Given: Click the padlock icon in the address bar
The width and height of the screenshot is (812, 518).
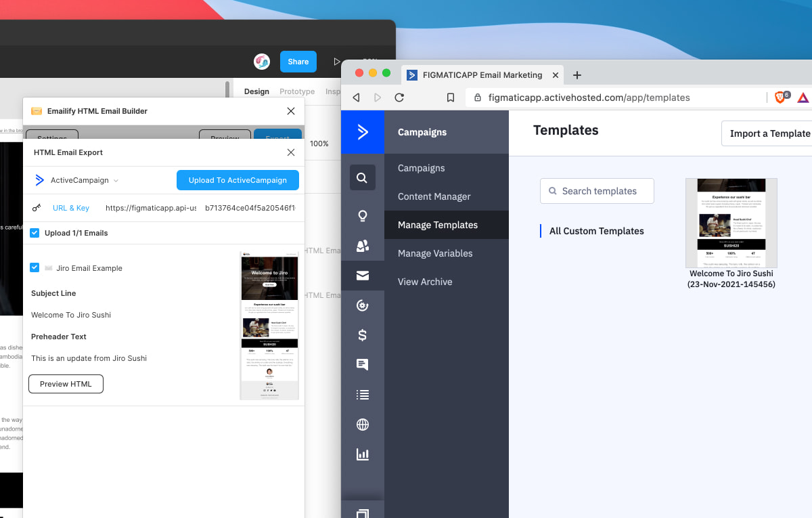Looking at the screenshot, I should tap(478, 98).
